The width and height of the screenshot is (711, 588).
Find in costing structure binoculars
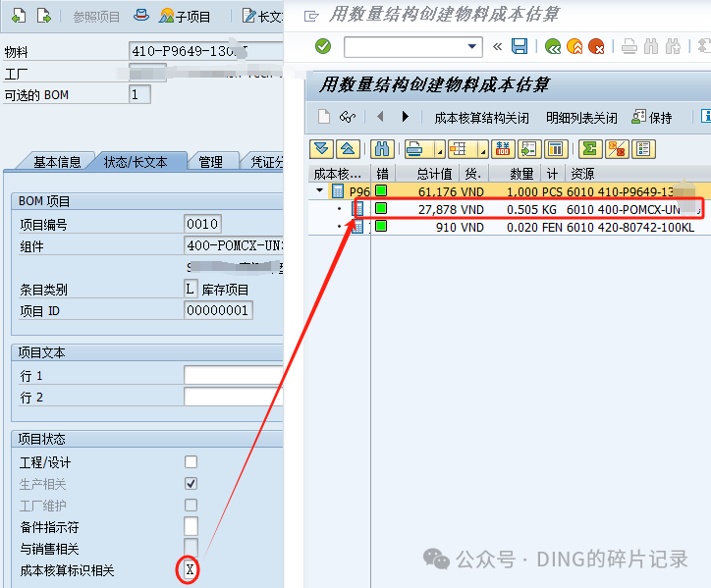382,148
